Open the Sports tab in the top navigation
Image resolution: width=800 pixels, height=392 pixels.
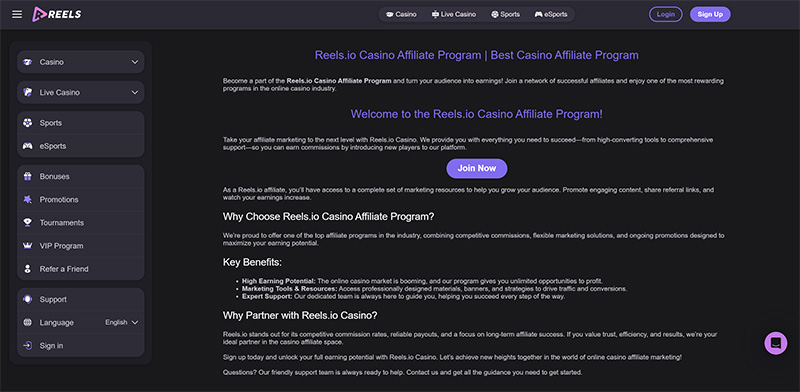coord(505,14)
